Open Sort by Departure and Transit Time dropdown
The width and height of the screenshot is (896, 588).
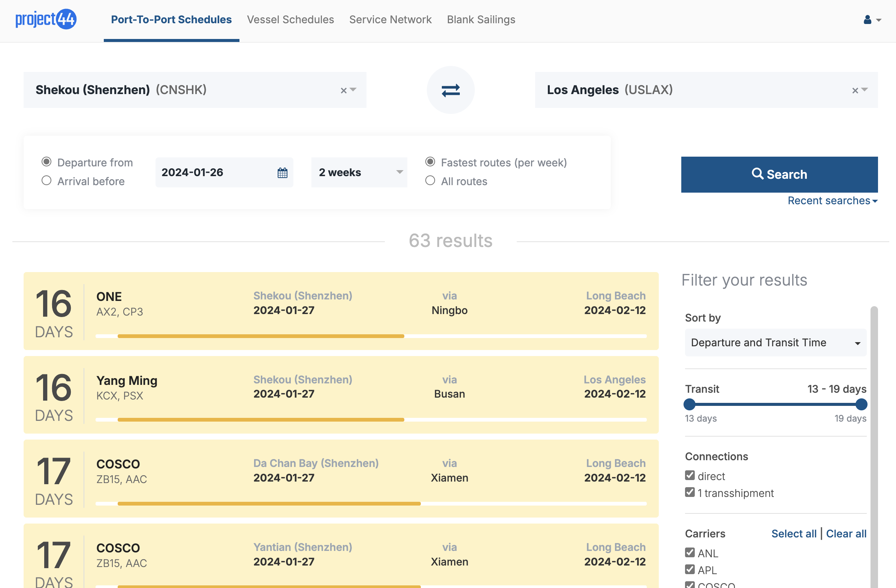[776, 343]
